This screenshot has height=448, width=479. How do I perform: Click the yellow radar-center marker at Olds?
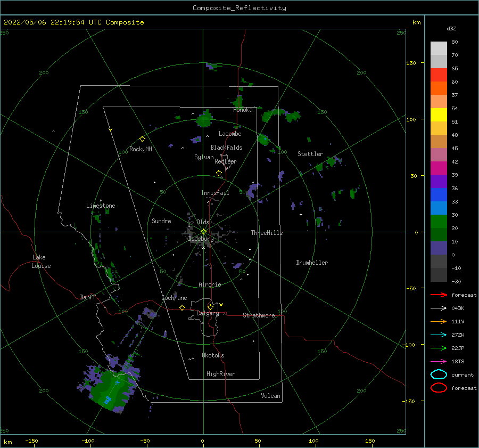[x=203, y=232]
